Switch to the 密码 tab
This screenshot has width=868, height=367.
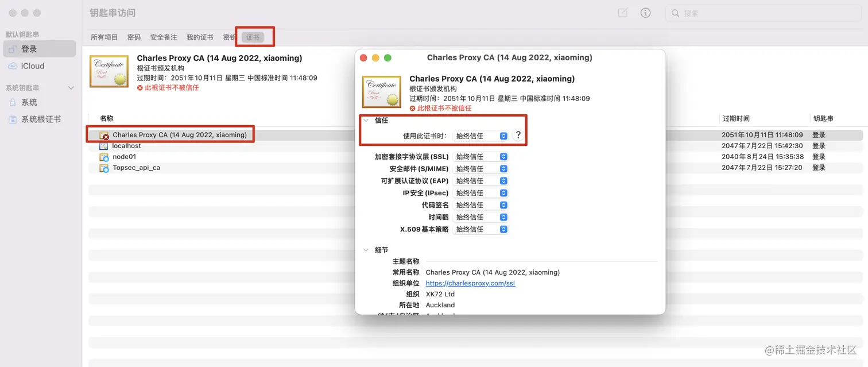pos(134,37)
